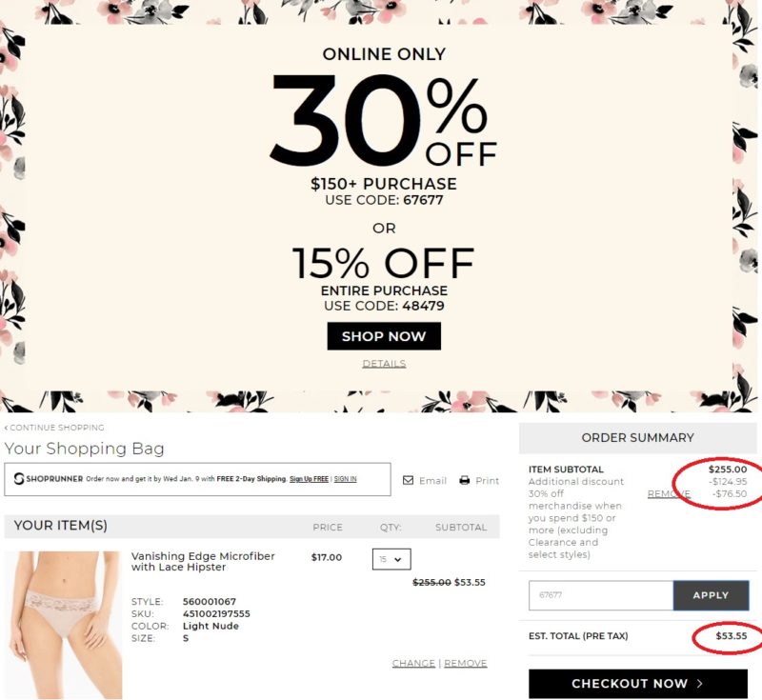Click the ShopRunner Sign In link

click(x=346, y=479)
